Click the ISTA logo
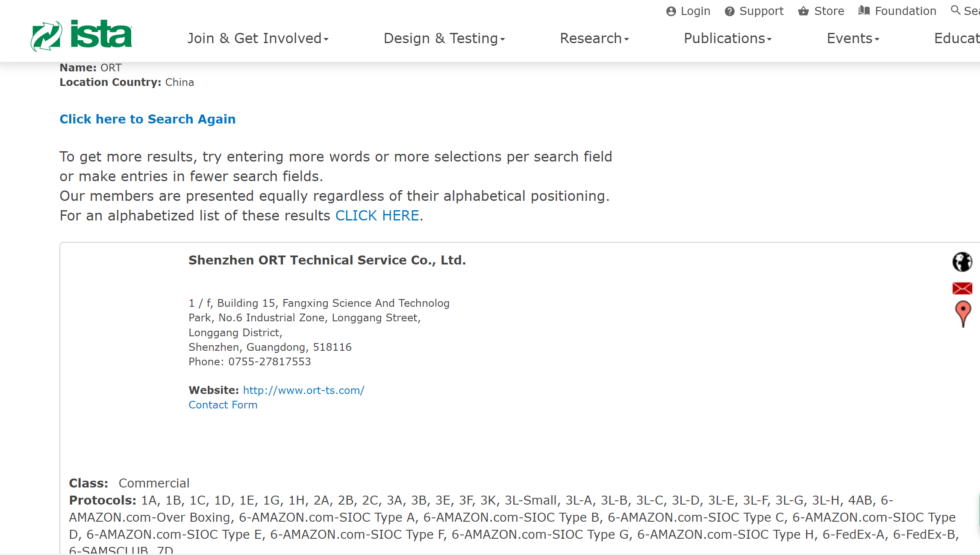This screenshot has width=980, height=555. tap(82, 35)
